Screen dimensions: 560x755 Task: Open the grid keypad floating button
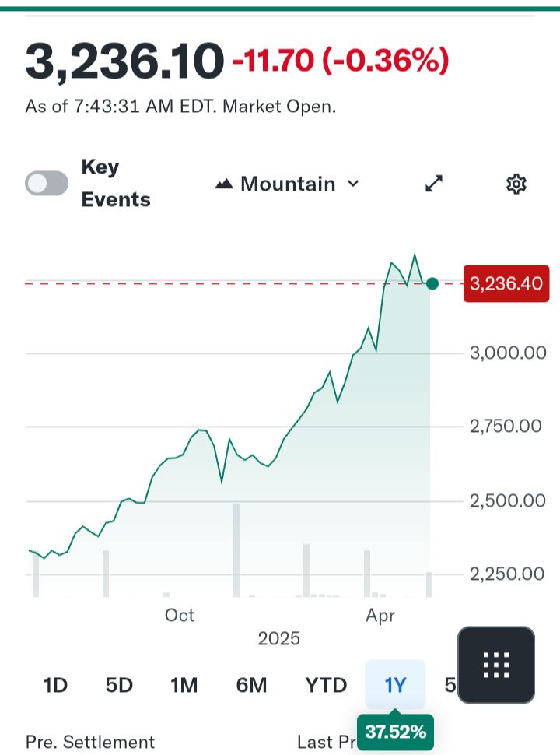click(496, 665)
